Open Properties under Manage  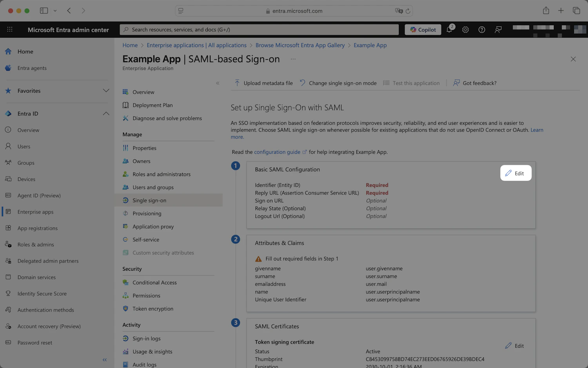(x=144, y=148)
